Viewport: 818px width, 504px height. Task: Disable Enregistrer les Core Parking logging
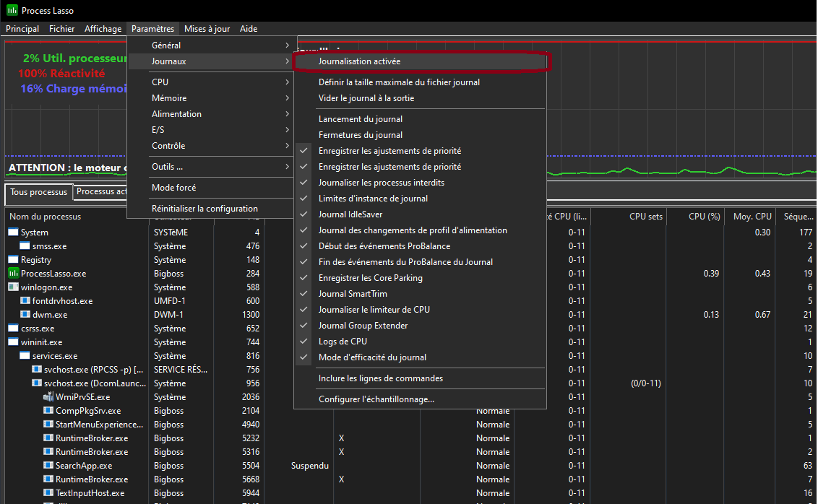[370, 278]
